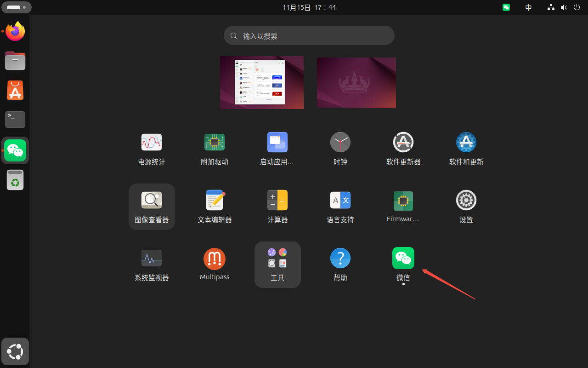This screenshot has height=368, width=588.
Task: Click the WeChat tray icon in top bar
Action: pos(506,7)
